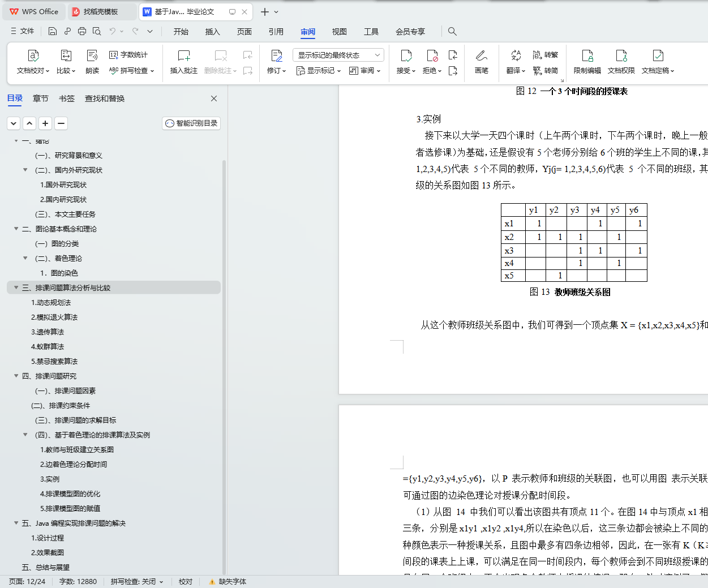
Task: Click the 文档校对 proofreading icon
Action: [33, 55]
